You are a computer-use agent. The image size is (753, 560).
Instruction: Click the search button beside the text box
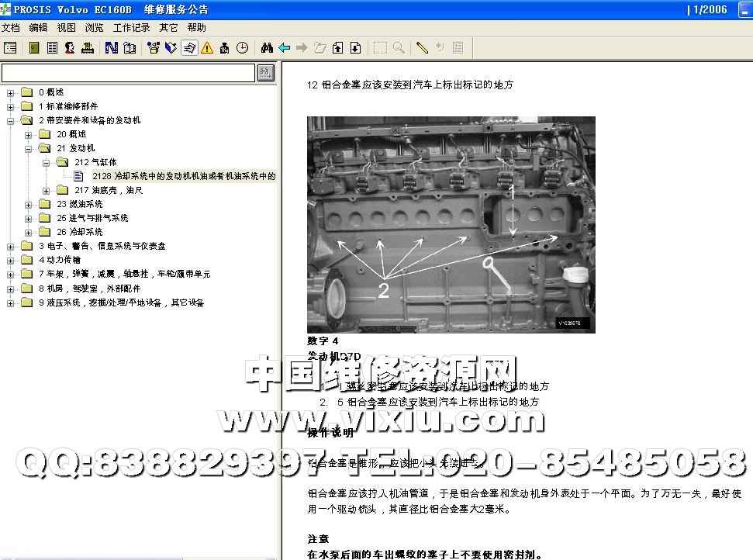tap(265, 73)
